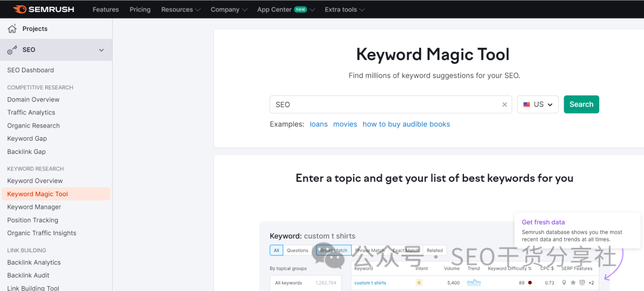
Task: Click the 'movies' example link
Action: 345,125
